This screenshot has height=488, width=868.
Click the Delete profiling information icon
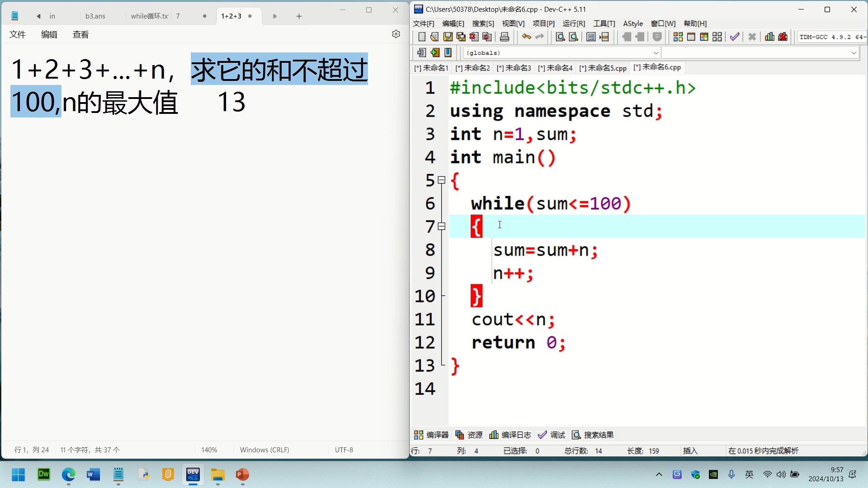783,37
